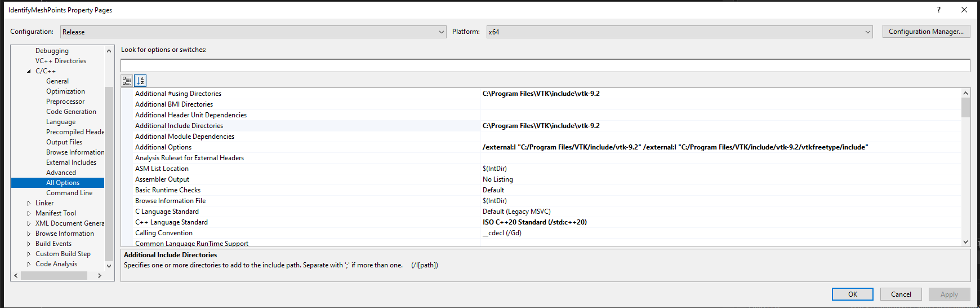Click tree pane scroll up arrow

pos(109,51)
